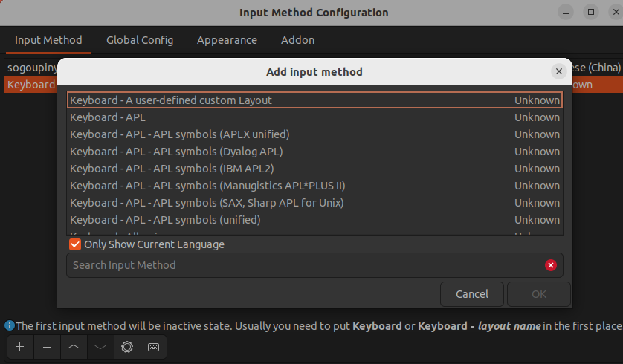Select the Keyboard - APL entry
Image resolution: width=623 pixels, height=364 pixels.
coord(108,117)
